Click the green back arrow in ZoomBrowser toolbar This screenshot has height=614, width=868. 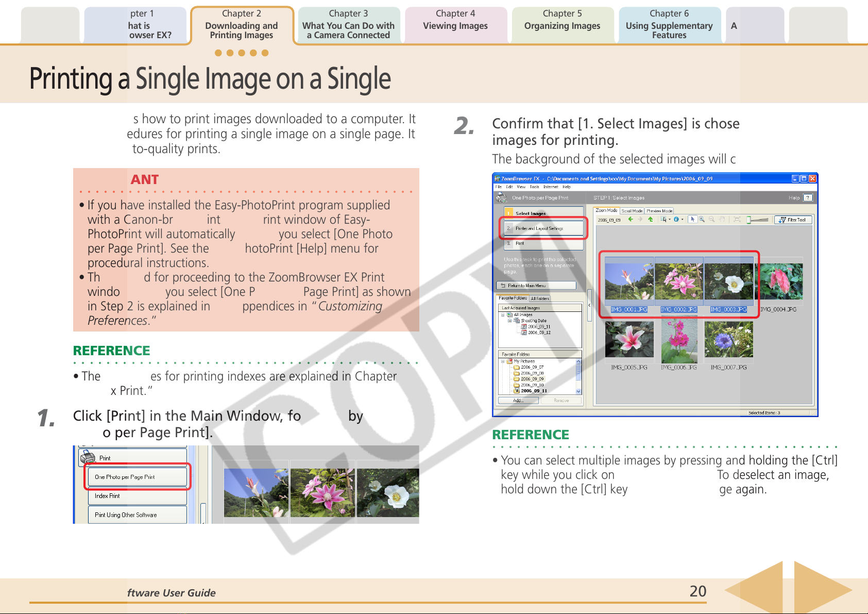tap(630, 219)
